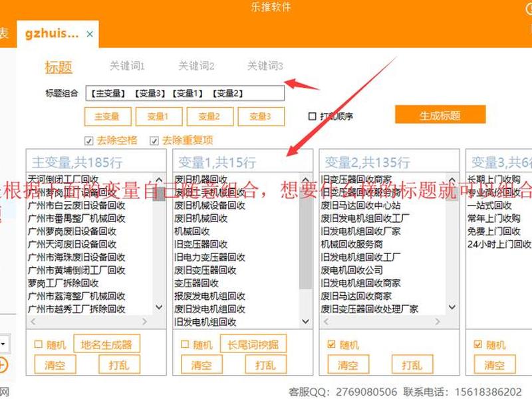Select 废旧变压器回收处理厂家 in the 变量2 list
This screenshot has width=532, height=399.
click(370, 309)
